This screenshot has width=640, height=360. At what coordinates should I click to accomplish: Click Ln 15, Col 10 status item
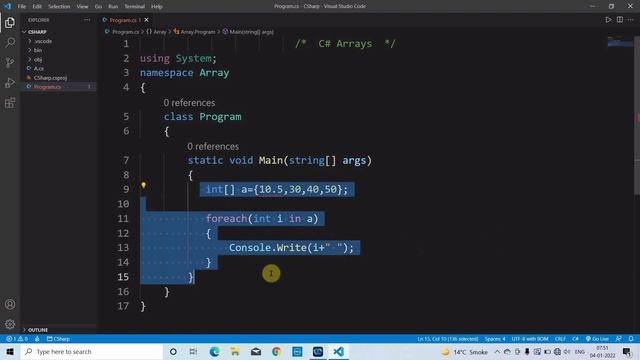point(447,339)
